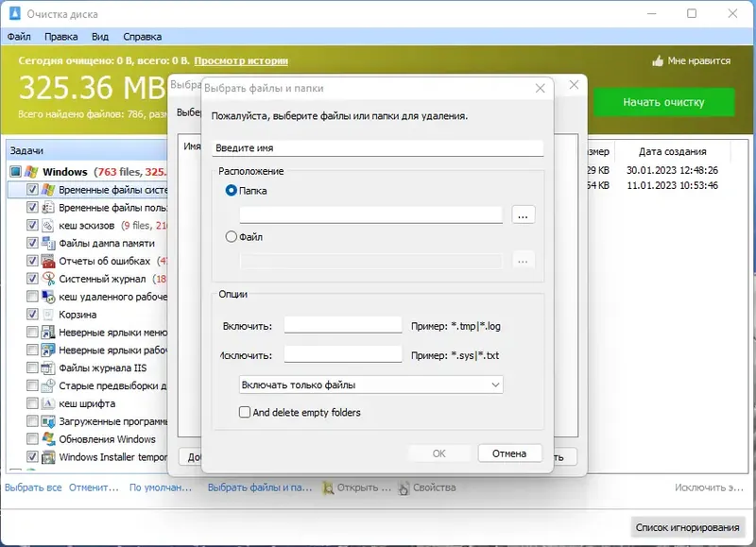
Task: Click the downloaded programs icon (Загруженные программы)
Action: [x=48, y=421]
